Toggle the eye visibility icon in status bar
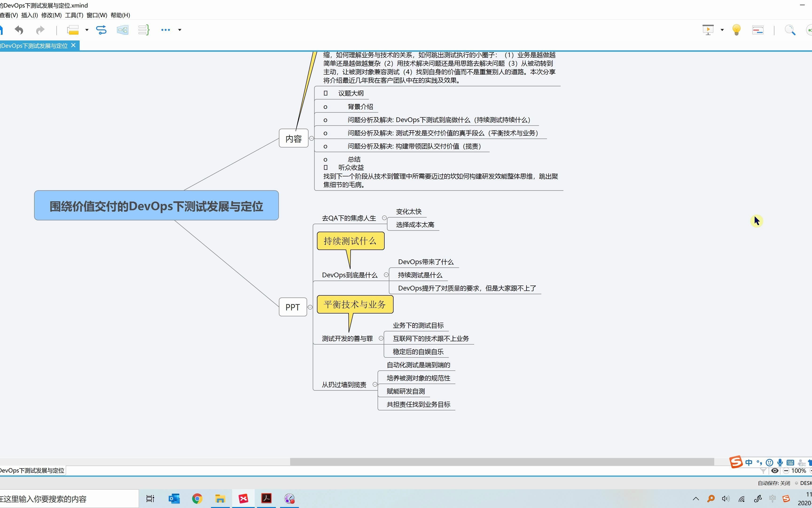Screen dimensions: 812x508 click(x=775, y=471)
